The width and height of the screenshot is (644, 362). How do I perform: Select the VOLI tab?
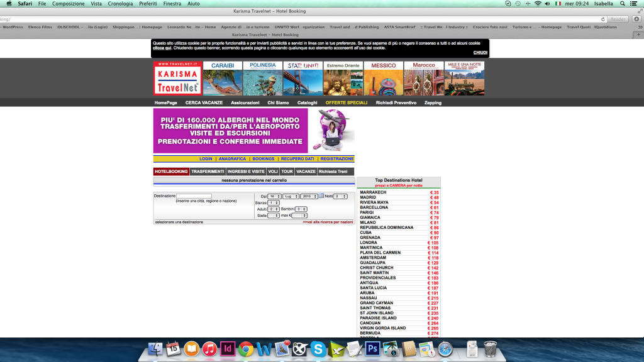coord(273,172)
